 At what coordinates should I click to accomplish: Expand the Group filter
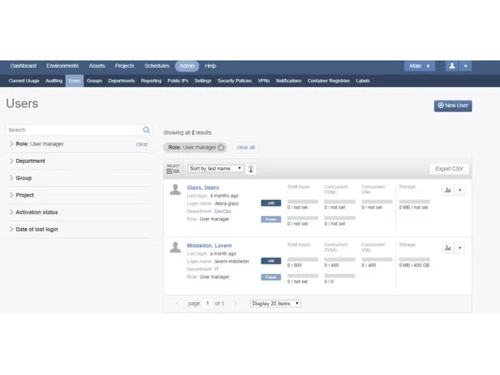click(x=21, y=178)
